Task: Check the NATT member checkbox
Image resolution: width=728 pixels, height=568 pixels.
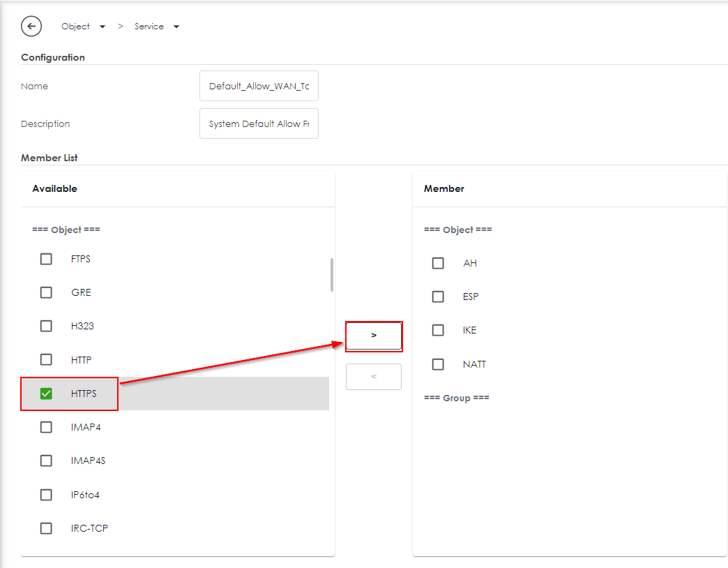Action: [x=438, y=364]
